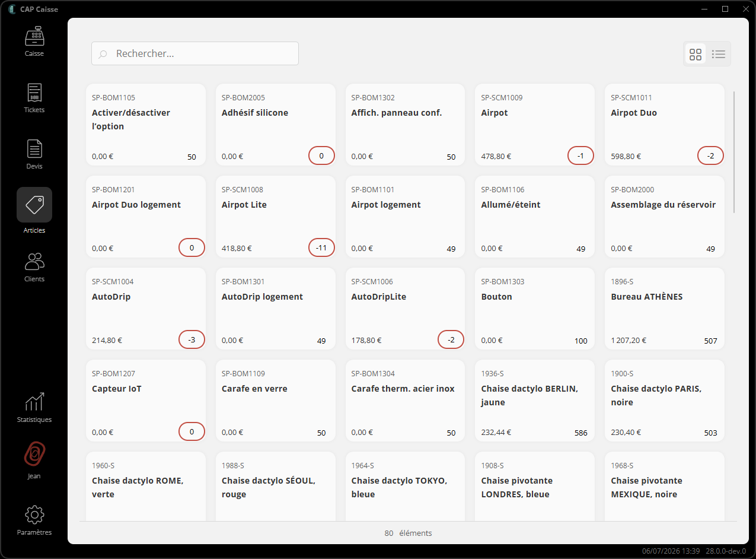Switch to list view
The image size is (756, 559).
[x=719, y=54]
